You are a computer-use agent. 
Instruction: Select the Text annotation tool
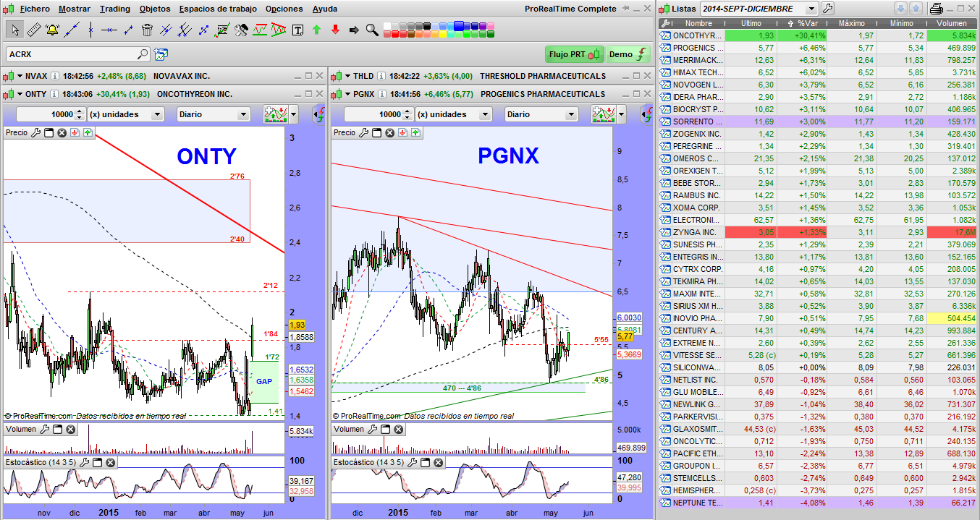pos(297,30)
